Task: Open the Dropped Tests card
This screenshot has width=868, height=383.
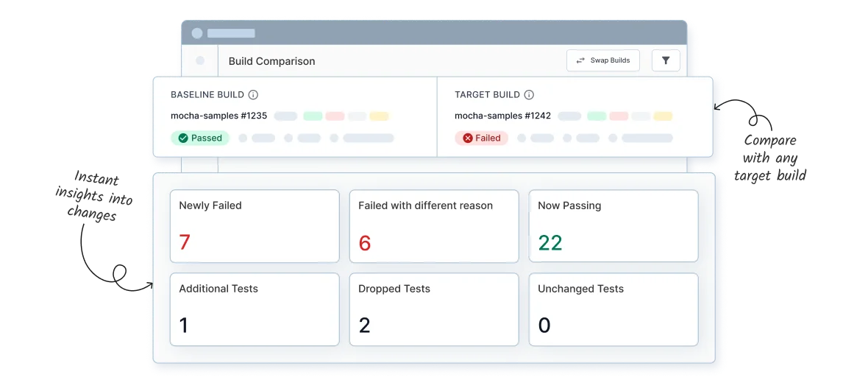Action: click(434, 309)
